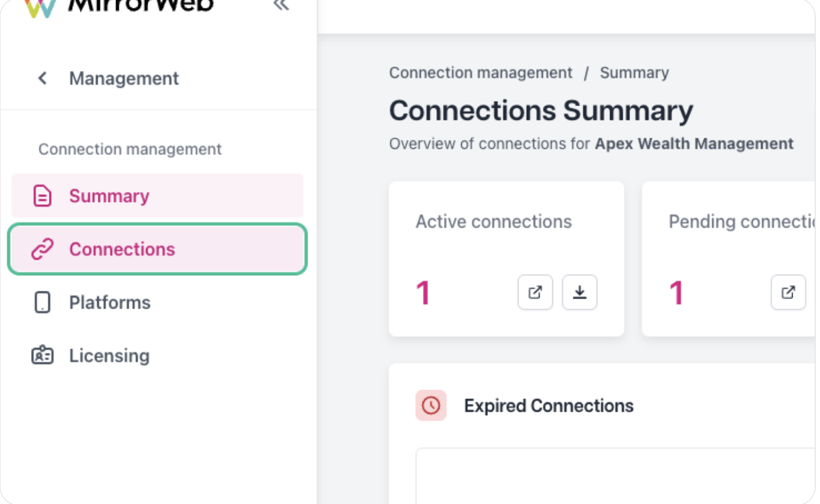Open Active connections in external view

[x=535, y=292]
